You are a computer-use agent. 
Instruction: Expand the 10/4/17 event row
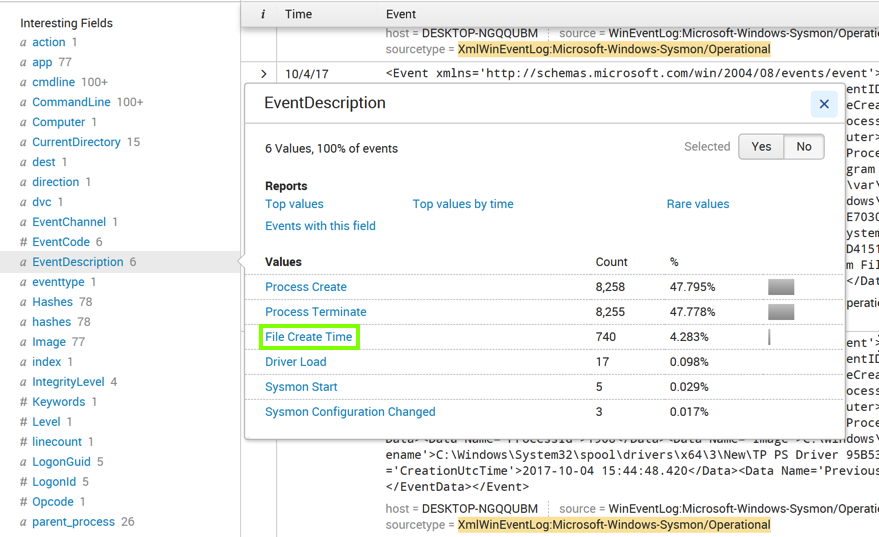tap(264, 74)
